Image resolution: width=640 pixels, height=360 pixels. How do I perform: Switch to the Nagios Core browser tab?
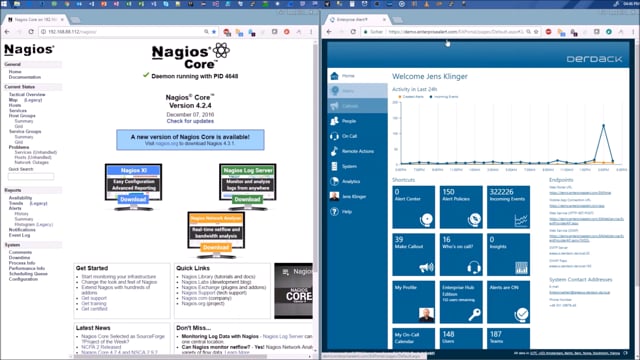[x=36, y=19]
